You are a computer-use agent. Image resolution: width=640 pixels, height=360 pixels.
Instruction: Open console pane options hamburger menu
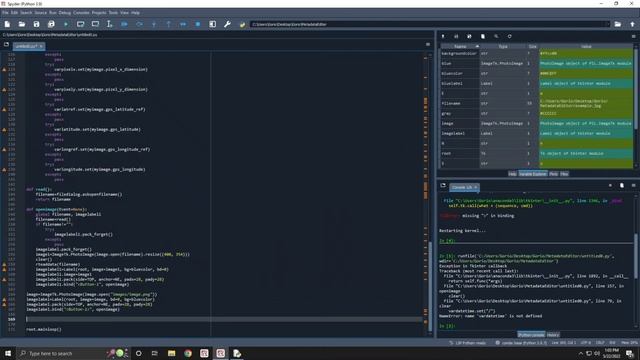[633, 185]
